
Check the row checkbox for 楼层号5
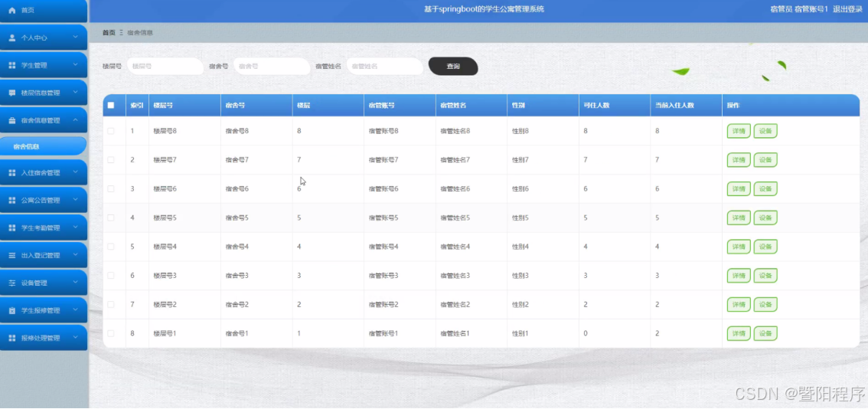pos(111,218)
